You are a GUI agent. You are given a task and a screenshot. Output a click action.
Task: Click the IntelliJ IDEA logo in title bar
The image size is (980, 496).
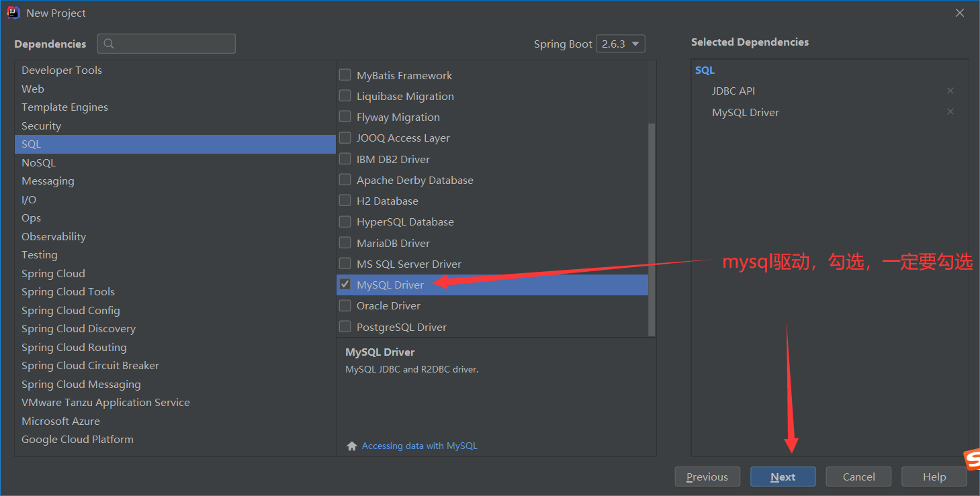(x=13, y=13)
